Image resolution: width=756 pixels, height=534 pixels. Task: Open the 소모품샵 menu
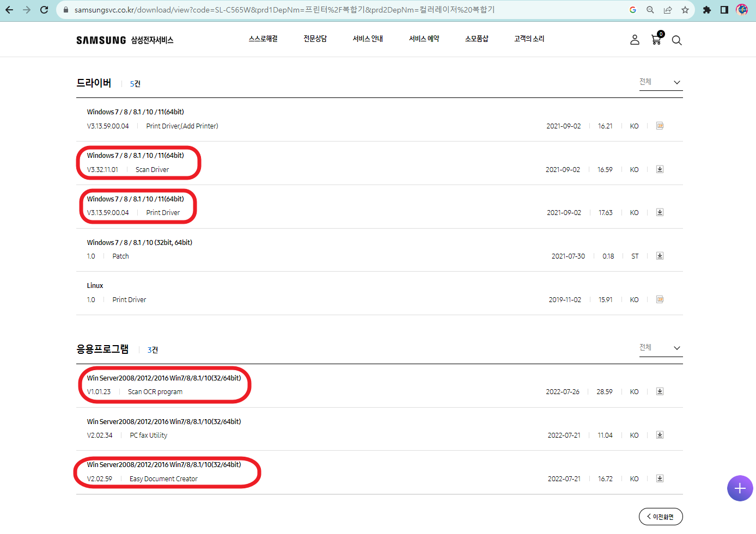[x=477, y=39]
